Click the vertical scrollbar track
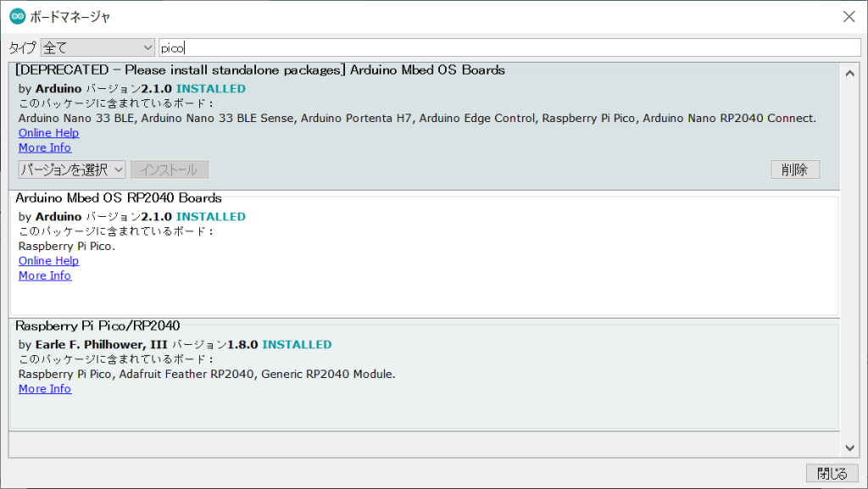This screenshot has height=489, width=868. 850,254
